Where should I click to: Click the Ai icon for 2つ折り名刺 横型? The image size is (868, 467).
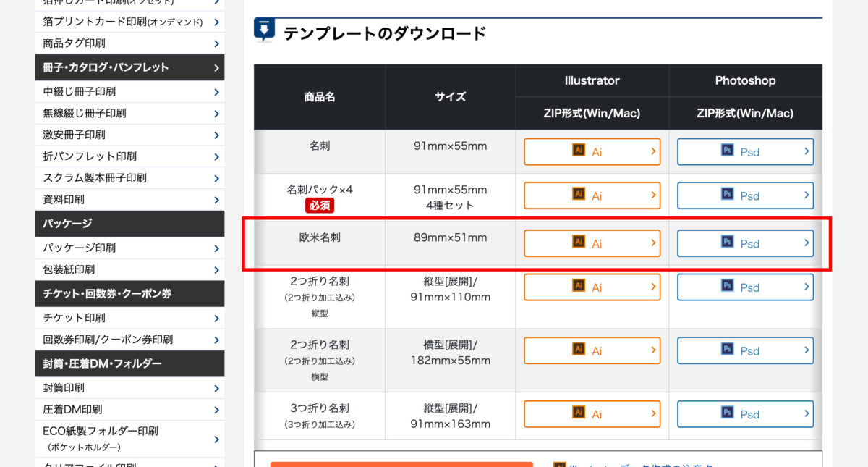click(579, 350)
